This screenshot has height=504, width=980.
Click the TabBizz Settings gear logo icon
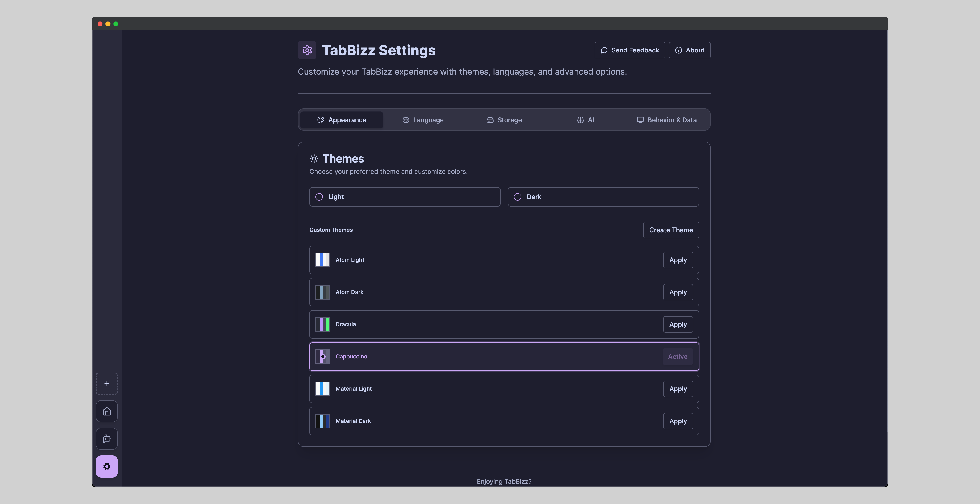pos(307,50)
